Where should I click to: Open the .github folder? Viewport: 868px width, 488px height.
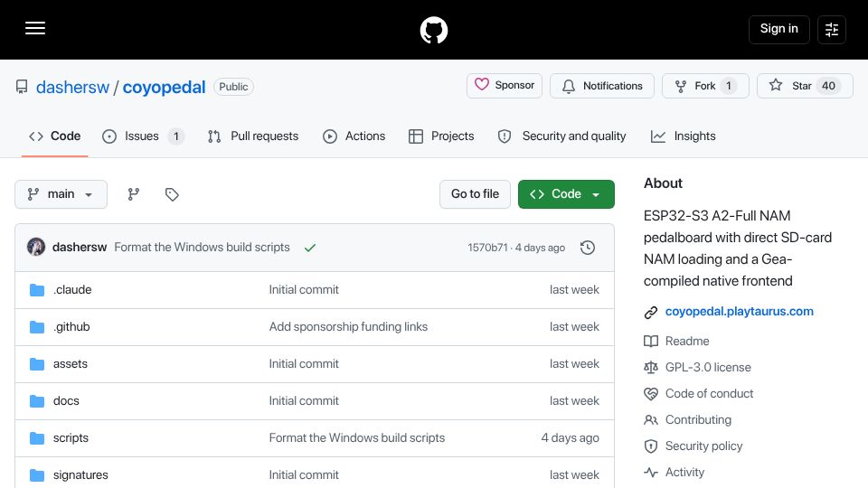(x=71, y=327)
